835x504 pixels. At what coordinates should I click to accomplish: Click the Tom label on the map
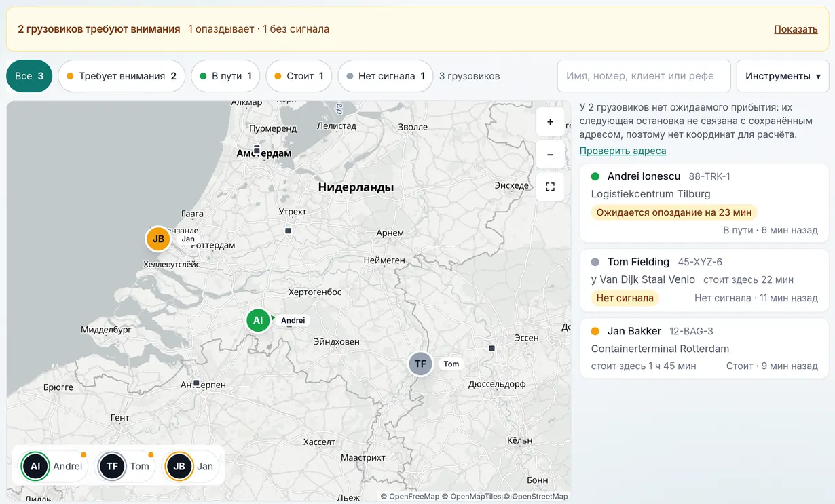(451, 364)
